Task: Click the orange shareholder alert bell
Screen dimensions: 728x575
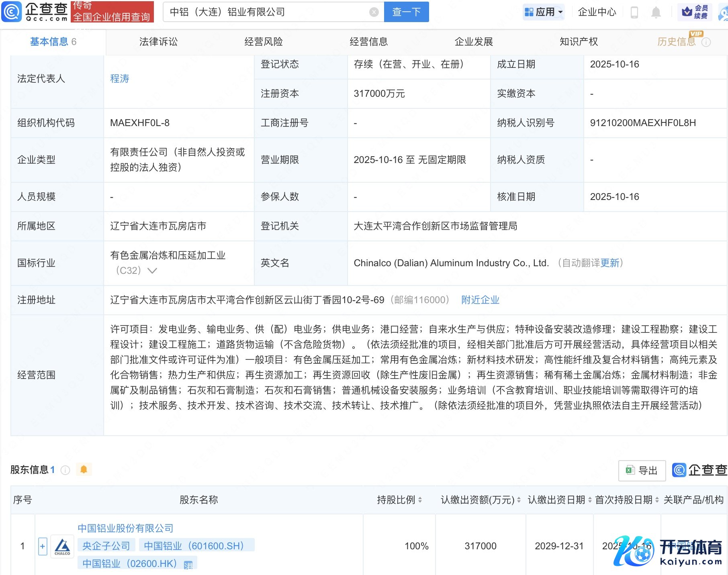Action: click(x=84, y=469)
